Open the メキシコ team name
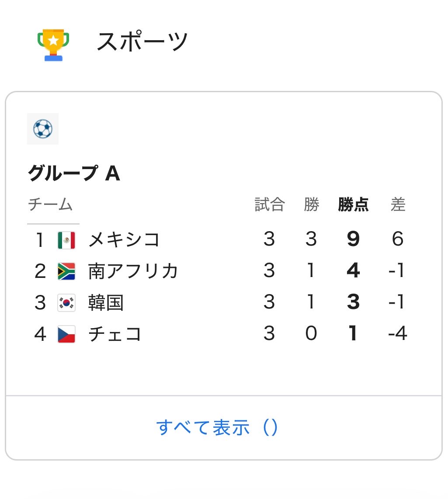448x499 pixels. click(124, 239)
